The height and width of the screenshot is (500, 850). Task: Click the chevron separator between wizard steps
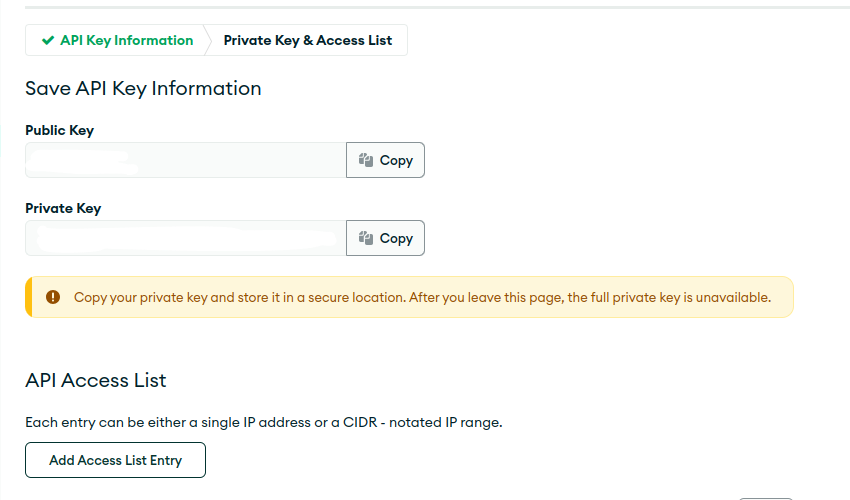(208, 40)
